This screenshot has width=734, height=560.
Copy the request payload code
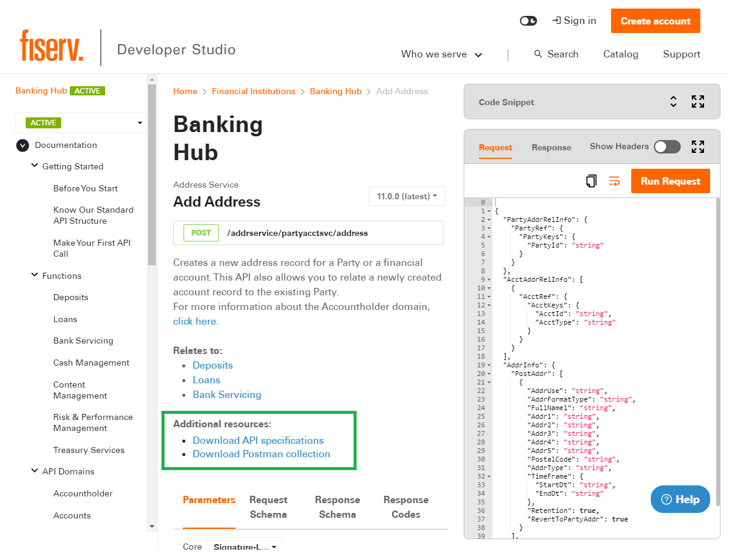(x=591, y=181)
